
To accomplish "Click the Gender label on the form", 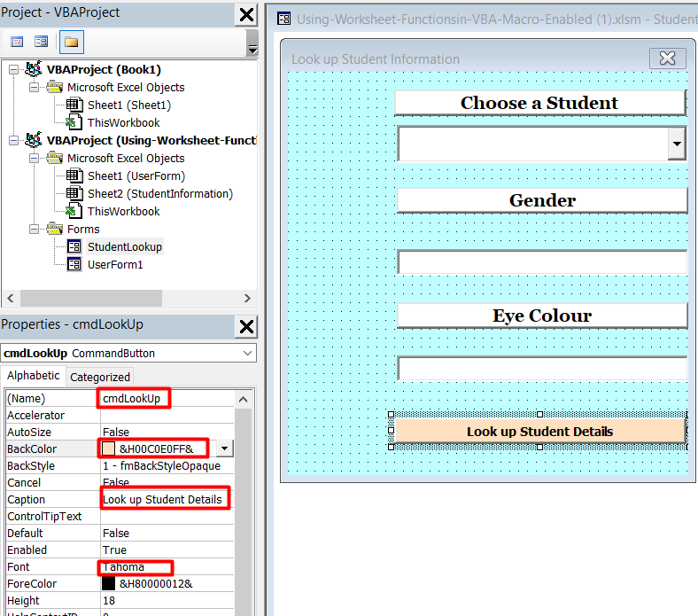I will [542, 200].
